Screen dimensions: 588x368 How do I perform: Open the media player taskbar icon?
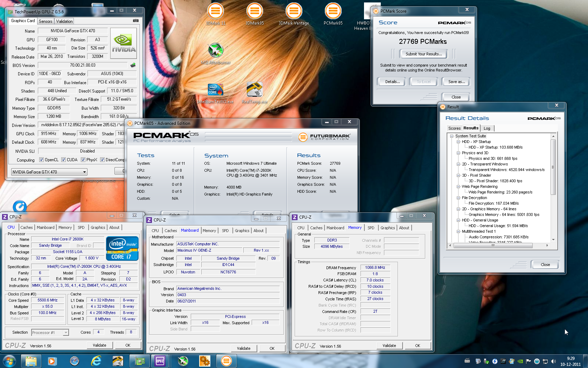pos(52,361)
